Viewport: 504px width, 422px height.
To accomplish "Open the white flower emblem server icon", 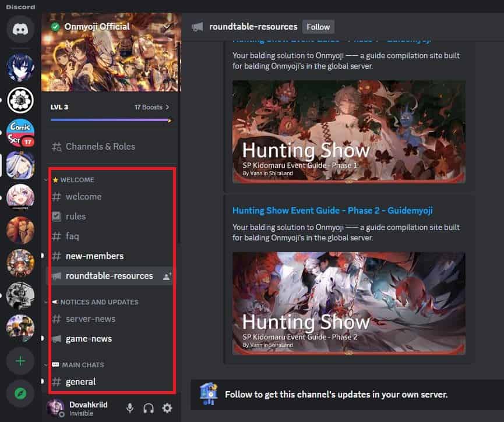I will pos(20,100).
